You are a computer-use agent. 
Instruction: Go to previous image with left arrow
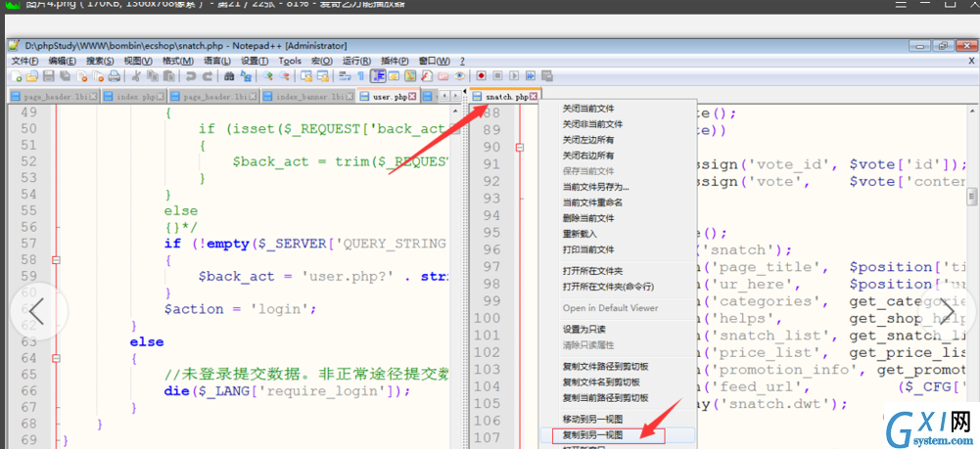pyautogui.click(x=38, y=311)
